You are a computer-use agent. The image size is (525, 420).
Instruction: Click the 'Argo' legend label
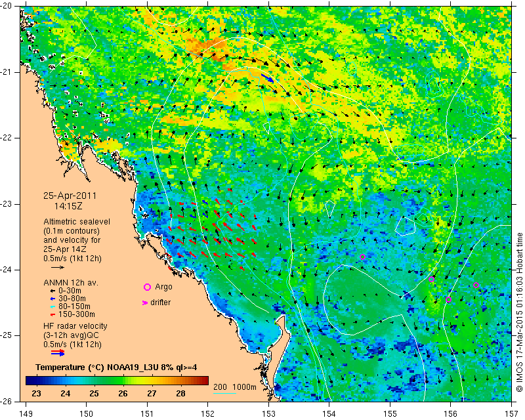coord(163,287)
